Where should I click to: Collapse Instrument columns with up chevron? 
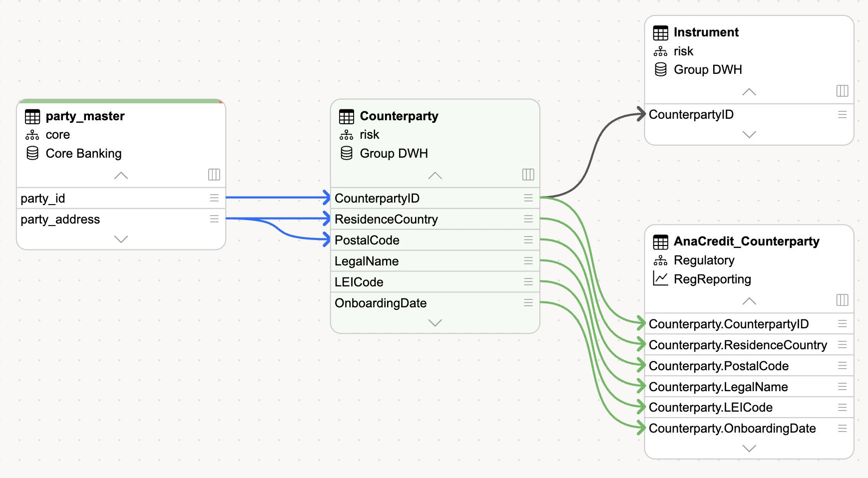749,92
